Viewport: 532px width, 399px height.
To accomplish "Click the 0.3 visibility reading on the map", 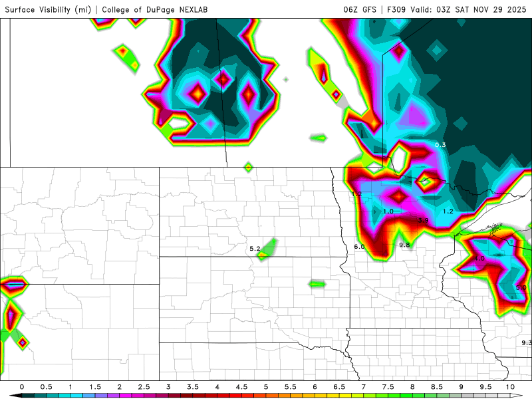I will [x=440, y=145].
